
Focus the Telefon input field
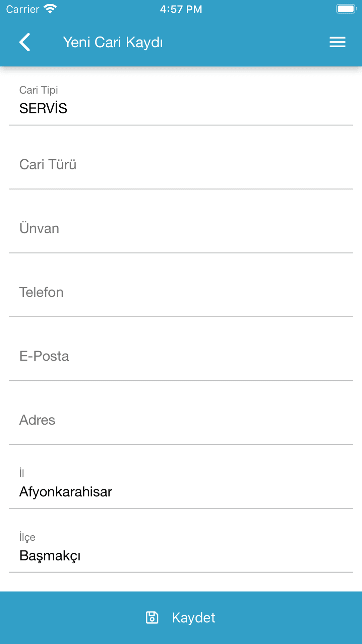181,292
